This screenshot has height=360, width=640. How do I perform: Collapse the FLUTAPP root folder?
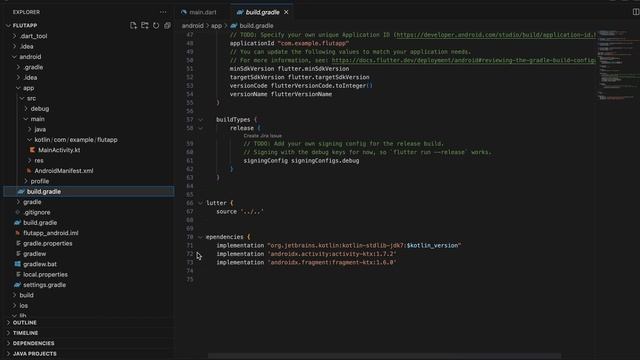(x=25, y=25)
